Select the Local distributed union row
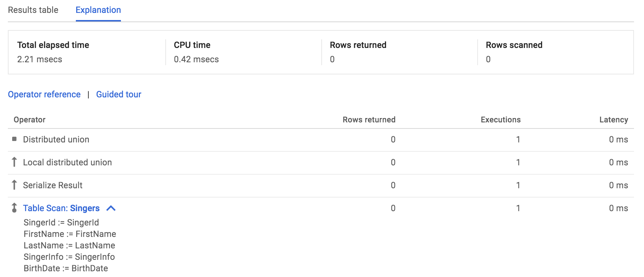Image resolution: width=644 pixels, height=277 pixels. [321, 163]
